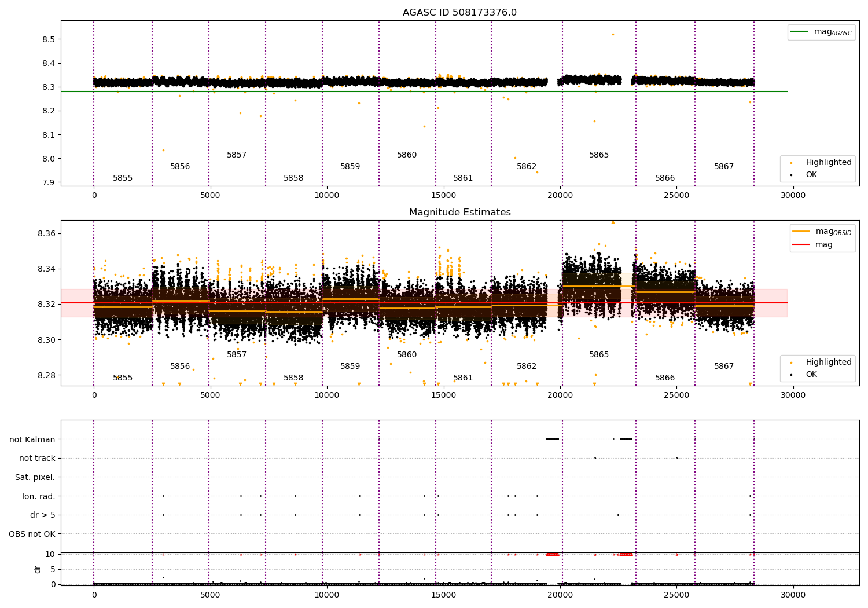Click OBSID label 5867 in the Magnitude Estimates plot
868x608 pixels.
(724, 367)
